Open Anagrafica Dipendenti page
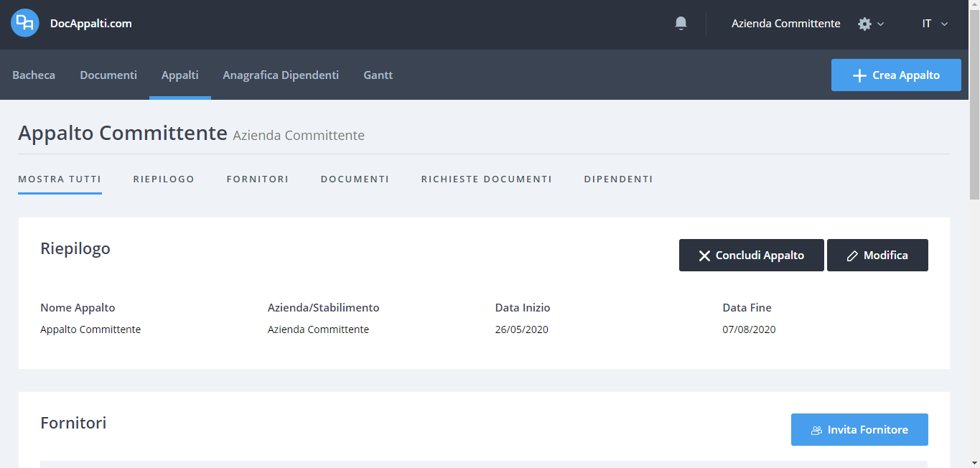Viewport: 980px width, 468px height. pyautogui.click(x=281, y=75)
